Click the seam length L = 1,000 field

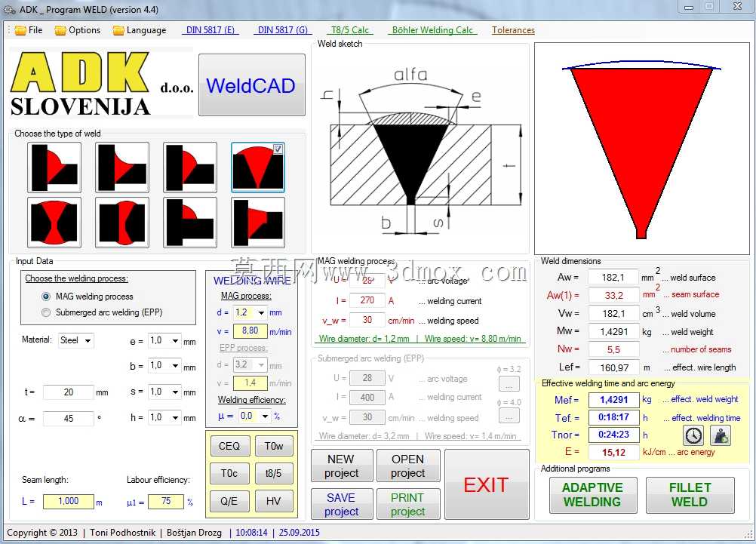click(x=68, y=501)
